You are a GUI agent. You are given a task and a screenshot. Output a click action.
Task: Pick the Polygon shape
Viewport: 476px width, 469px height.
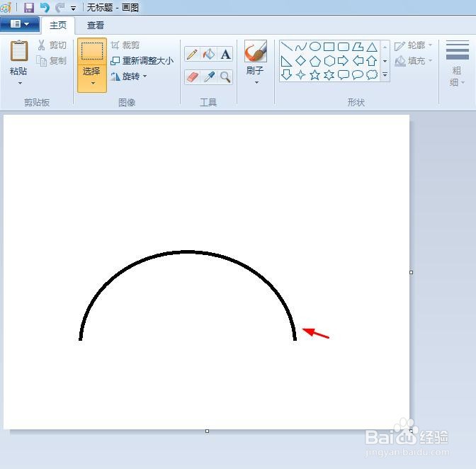click(x=358, y=47)
